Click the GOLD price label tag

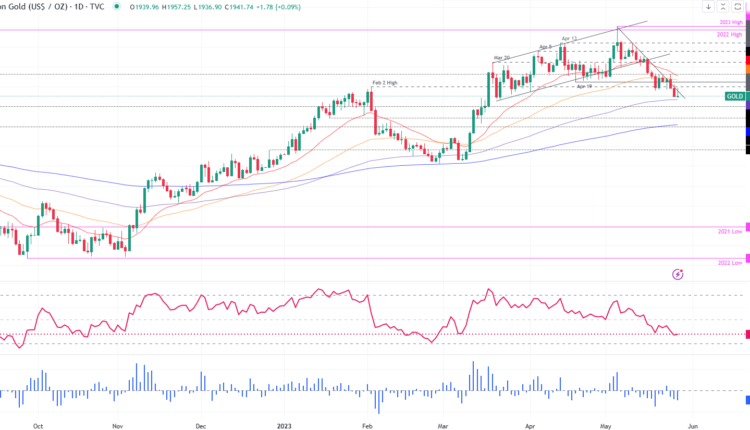734,96
